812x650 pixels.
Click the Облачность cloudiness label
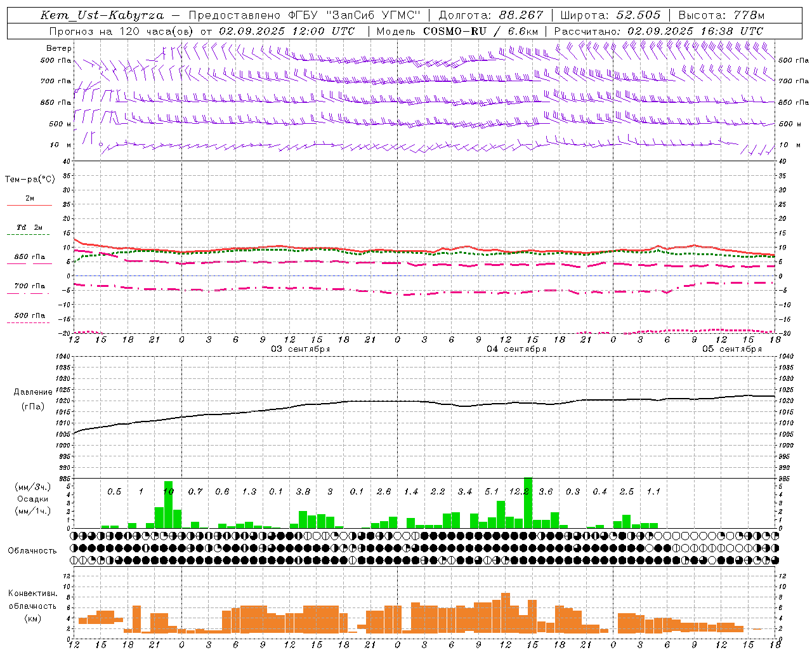tap(32, 550)
